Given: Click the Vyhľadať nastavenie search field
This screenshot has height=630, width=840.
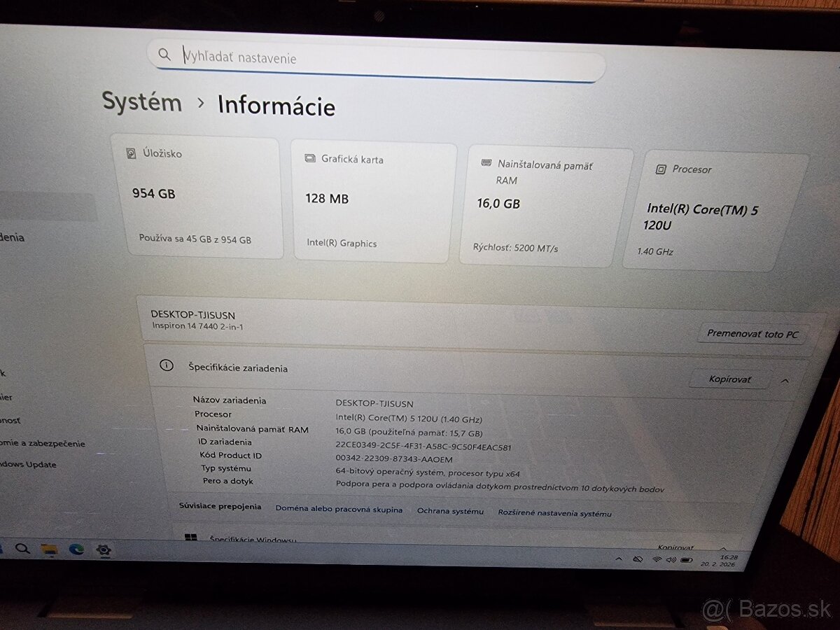Looking at the screenshot, I should pyautogui.click(x=378, y=57).
